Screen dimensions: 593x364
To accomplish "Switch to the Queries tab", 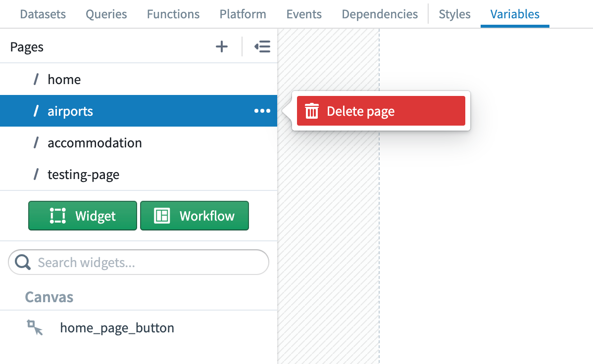I will tap(106, 14).
